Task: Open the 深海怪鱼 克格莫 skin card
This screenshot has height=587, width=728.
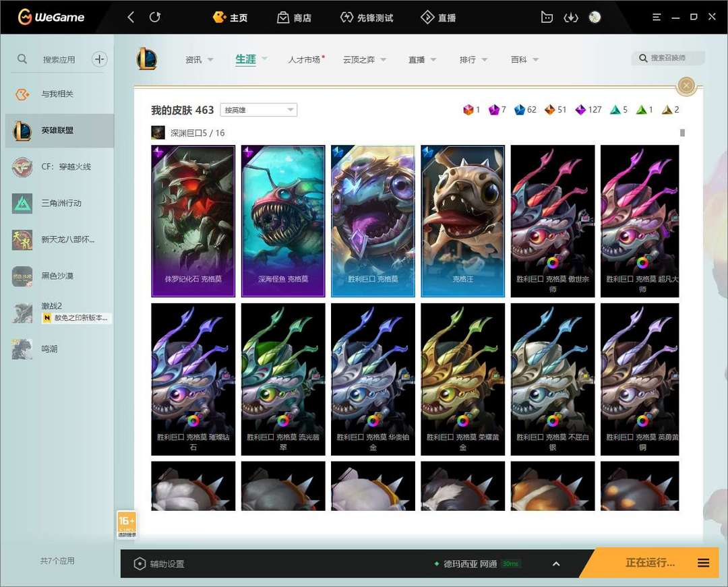Action: pos(282,221)
